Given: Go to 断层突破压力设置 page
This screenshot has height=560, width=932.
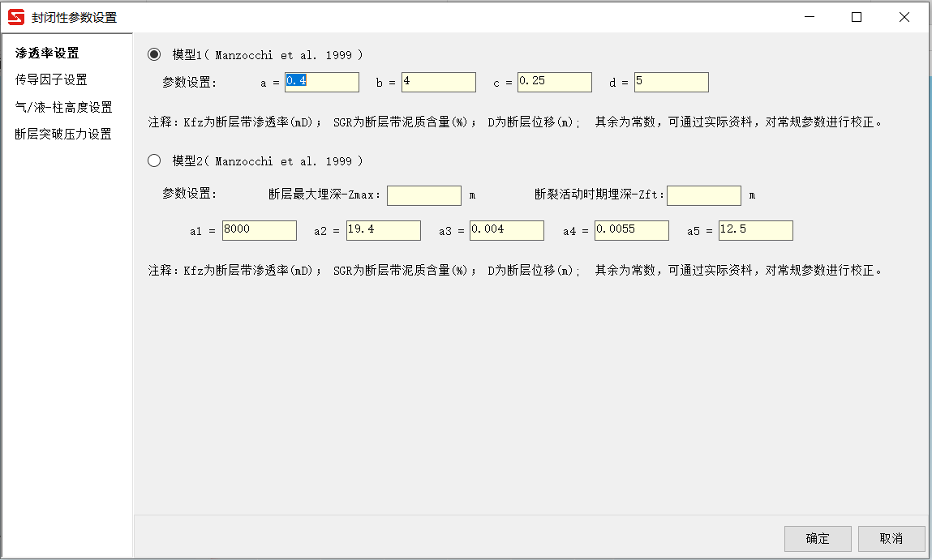Looking at the screenshot, I should coord(63,134).
